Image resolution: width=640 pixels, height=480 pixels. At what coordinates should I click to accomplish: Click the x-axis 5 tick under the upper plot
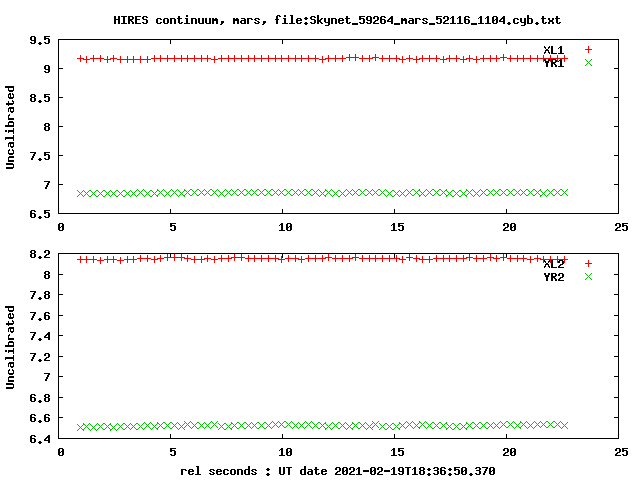(x=173, y=227)
